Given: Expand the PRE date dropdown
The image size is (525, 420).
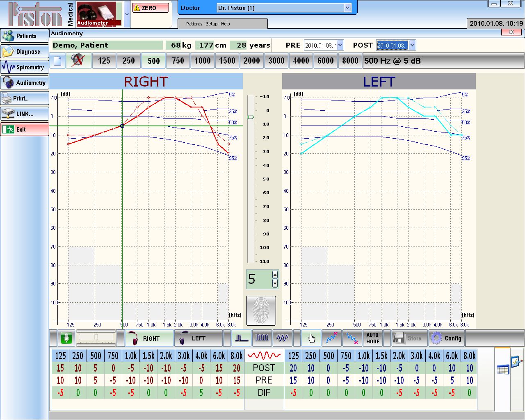Looking at the screenshot, I should point(340,45).
